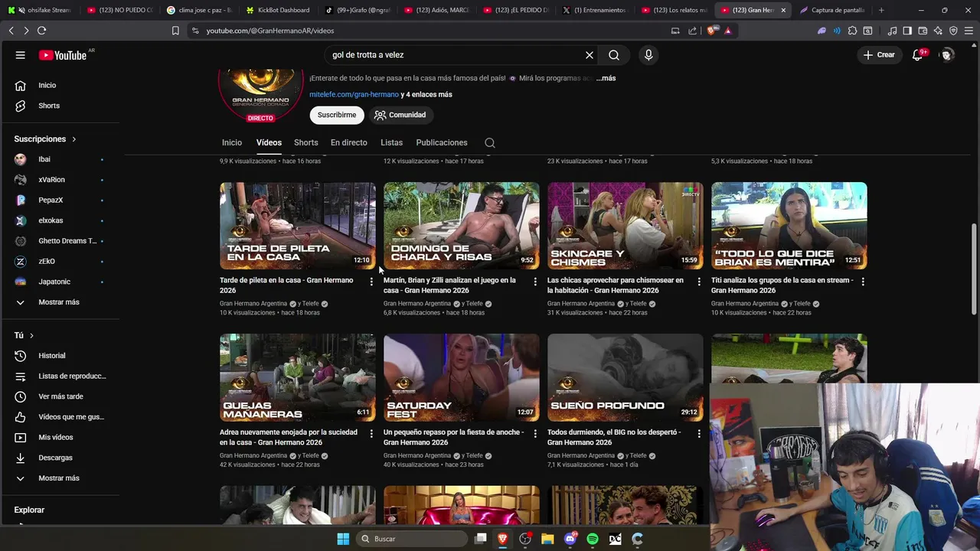Open the YouTube hamburger guide menu
Image resolution: width=980 pixels, height=551 pixels.
coord(21,55)
